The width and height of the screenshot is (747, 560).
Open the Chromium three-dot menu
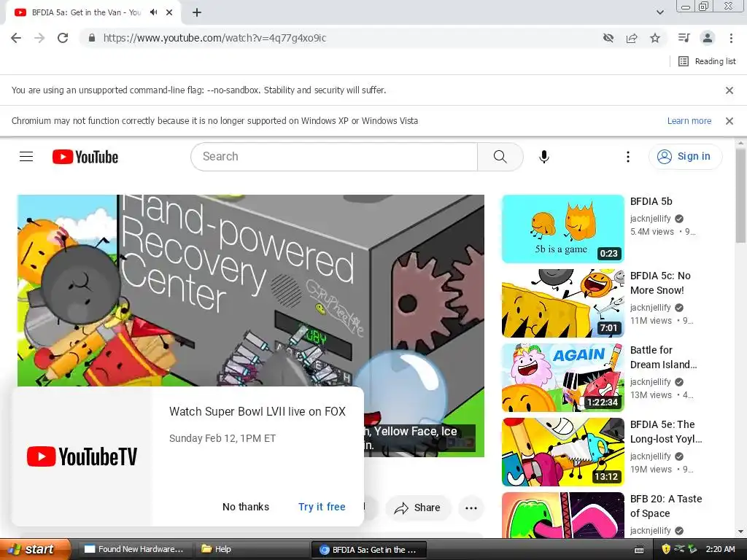coord(731,38)
